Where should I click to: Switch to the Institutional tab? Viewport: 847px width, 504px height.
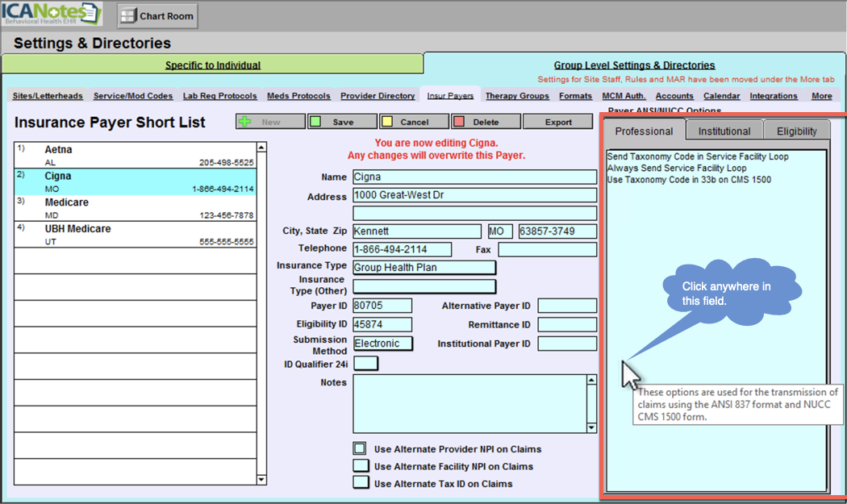(724, 131)
